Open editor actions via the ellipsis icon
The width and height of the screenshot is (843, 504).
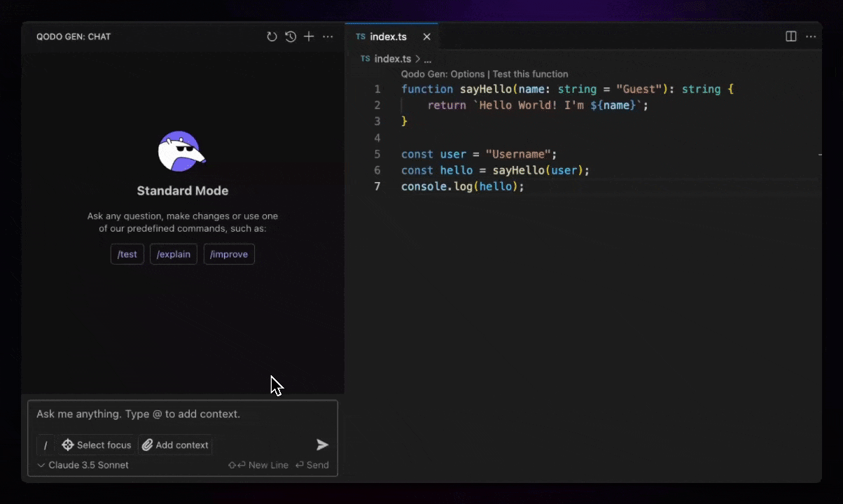(811, 36)
